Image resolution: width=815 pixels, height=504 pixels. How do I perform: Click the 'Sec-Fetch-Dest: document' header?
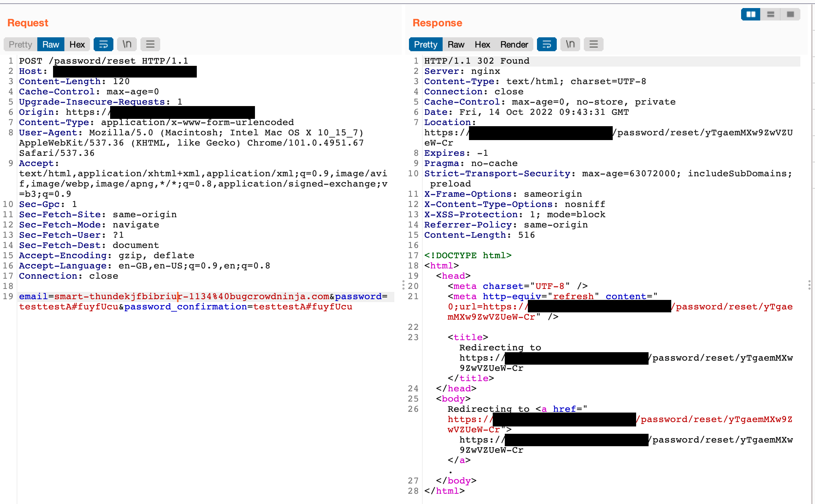89,245
